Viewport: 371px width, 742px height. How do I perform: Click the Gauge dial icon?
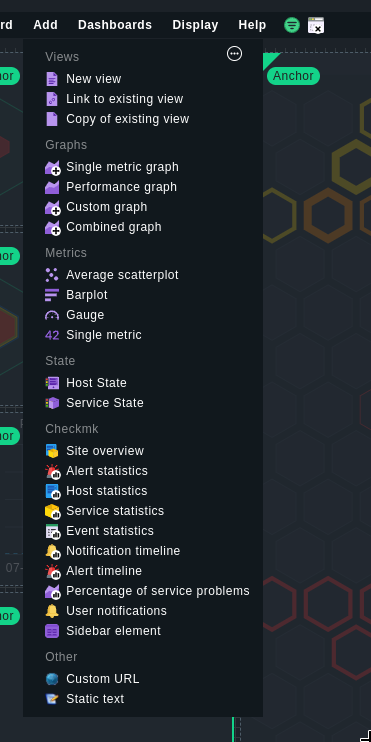52,315
